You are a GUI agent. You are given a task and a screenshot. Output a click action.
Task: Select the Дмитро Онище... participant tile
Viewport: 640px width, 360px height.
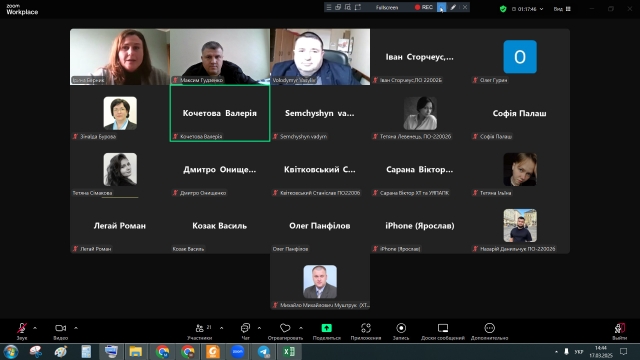[x=220, y=169]
